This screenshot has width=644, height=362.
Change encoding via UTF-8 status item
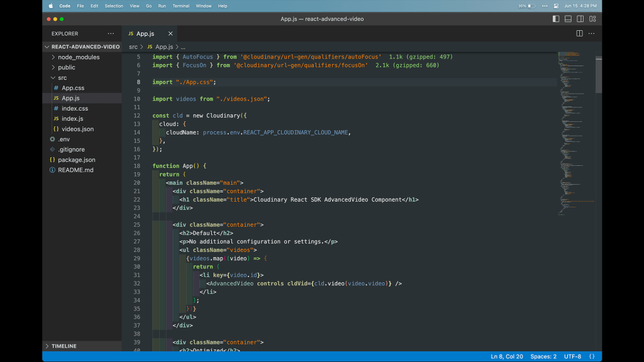572,356
